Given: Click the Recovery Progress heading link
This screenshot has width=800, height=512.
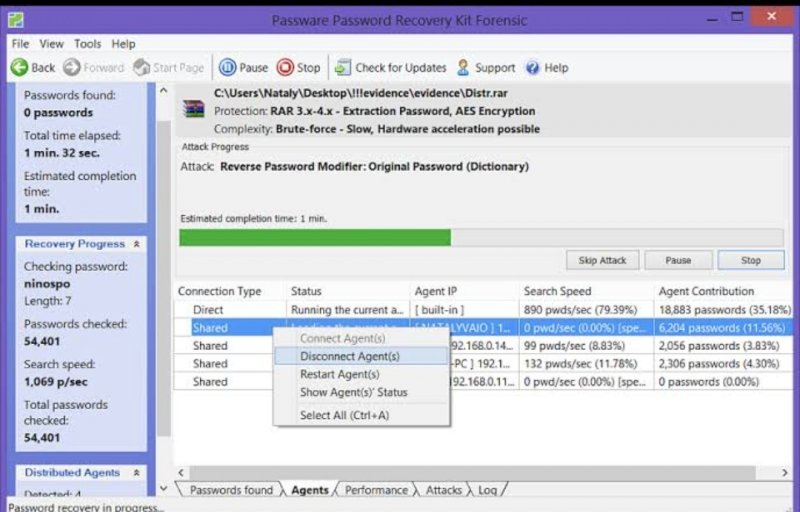Looking at the screenshot, I should 74,244.
